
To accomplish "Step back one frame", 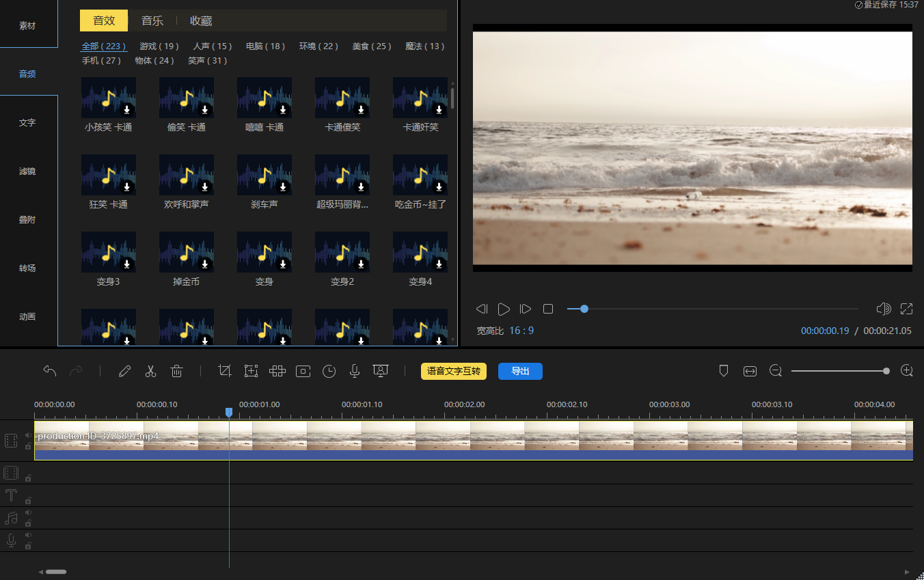I will (x=482, y=309).
